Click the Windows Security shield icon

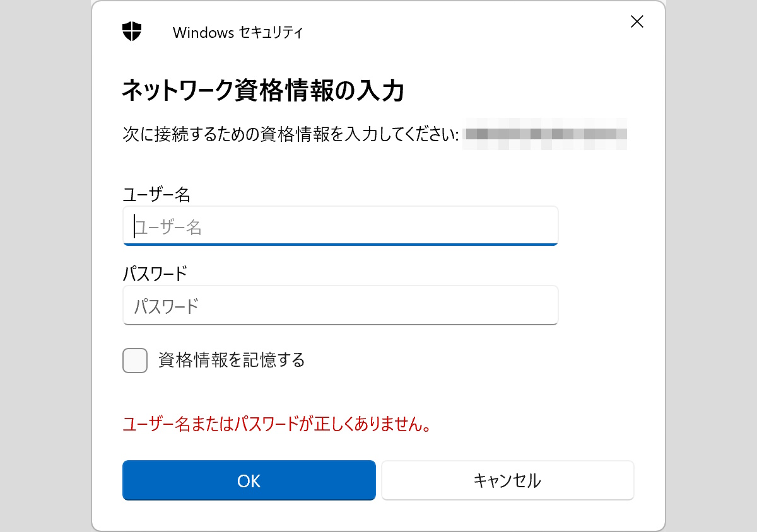pyautogui.click(x=131, y=30)
